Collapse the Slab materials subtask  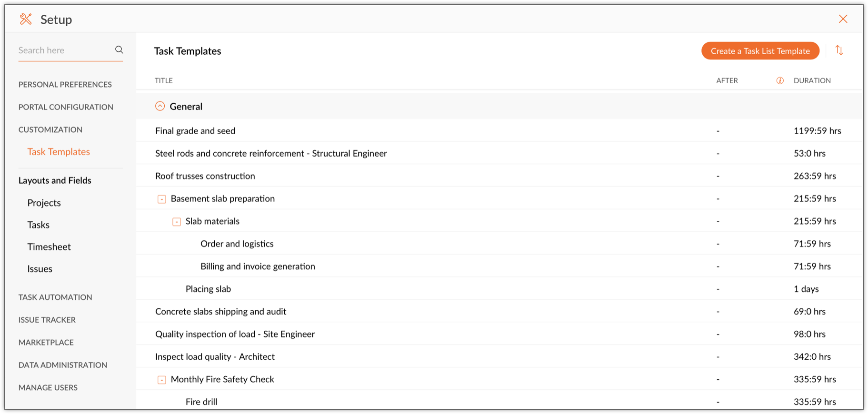[x=177, y=222]
